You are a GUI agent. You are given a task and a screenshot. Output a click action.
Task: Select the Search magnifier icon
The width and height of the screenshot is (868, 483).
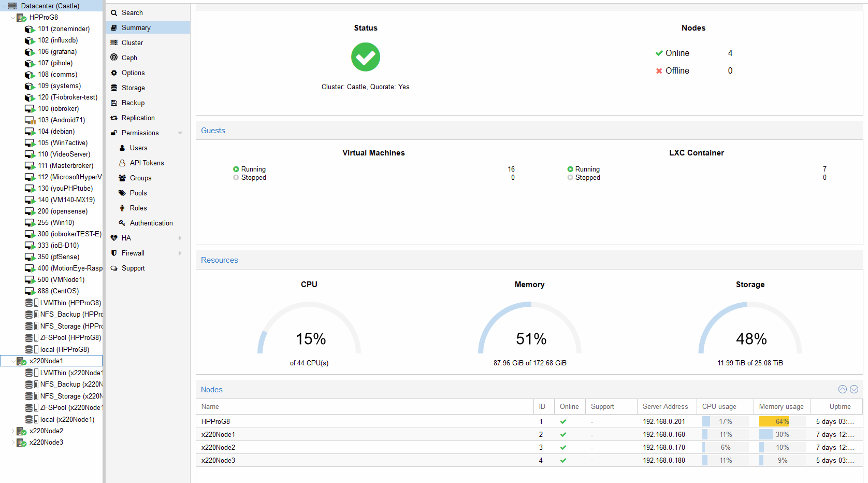click(115, 12)
